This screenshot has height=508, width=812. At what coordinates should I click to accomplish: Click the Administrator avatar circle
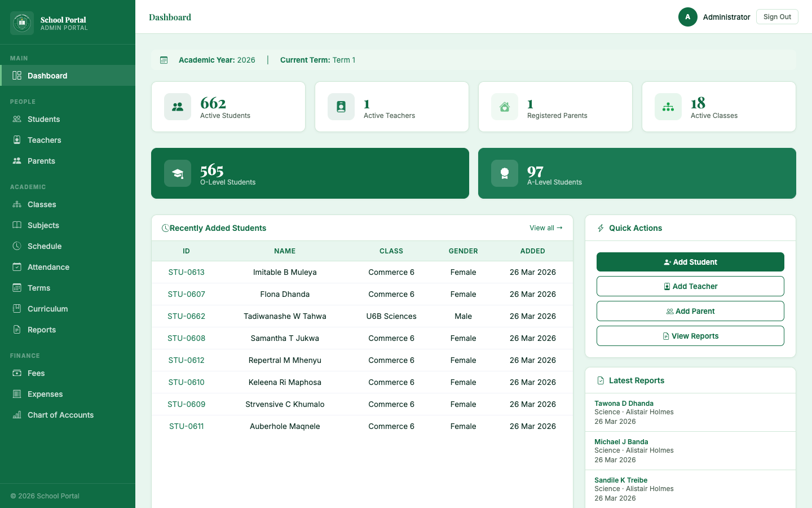pyautogui.click(x=687, y=17)
